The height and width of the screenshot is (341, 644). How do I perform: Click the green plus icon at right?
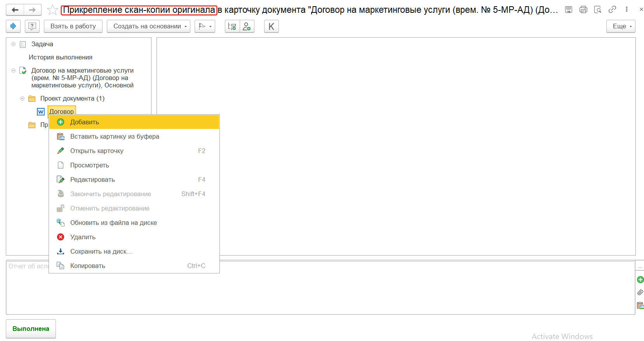click(x=640, y=280)
